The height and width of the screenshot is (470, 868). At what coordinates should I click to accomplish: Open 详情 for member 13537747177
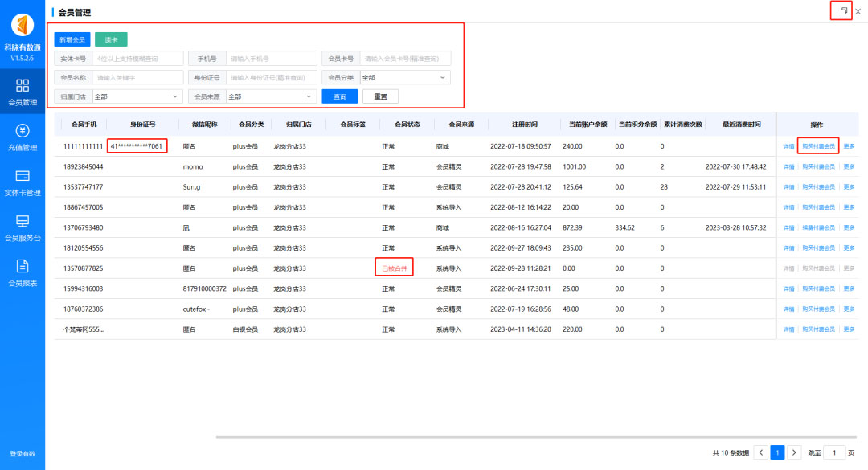pos(789,187)
